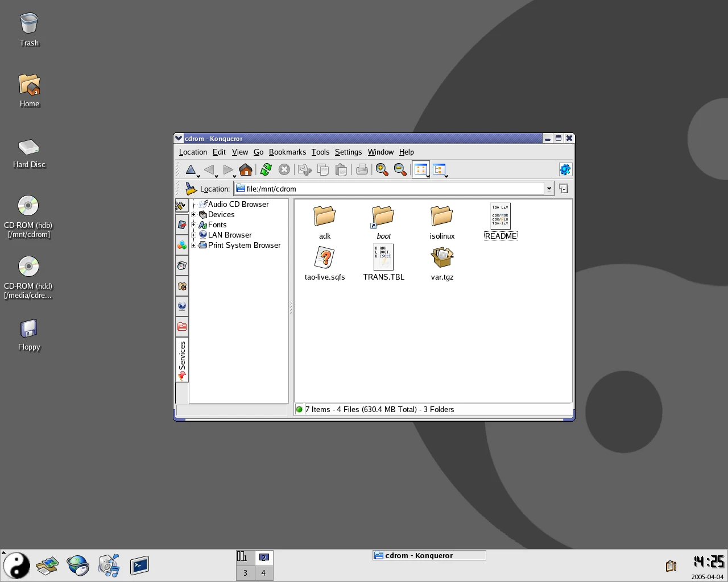Open the Help menu
The height and width of the screenshot is (582, 728).
pyautogui.click(x=406, y=152)
